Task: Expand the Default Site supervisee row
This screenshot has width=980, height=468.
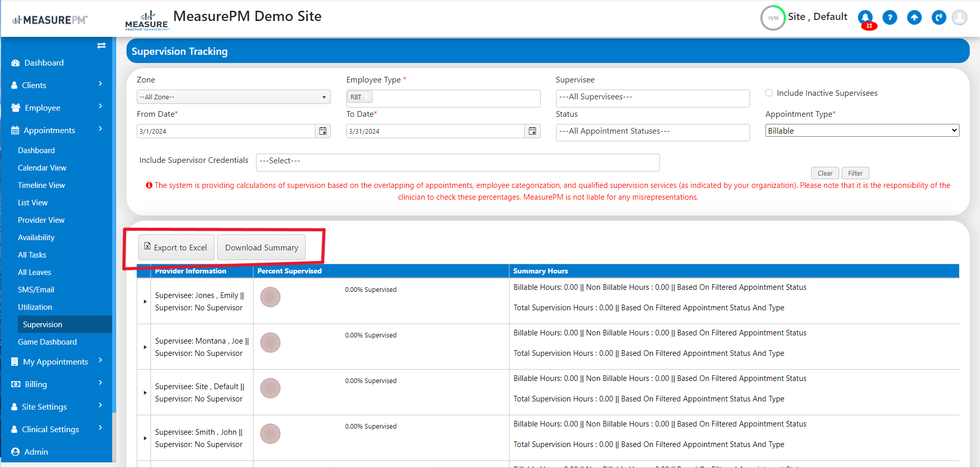Action: click(x=145, y=393)
